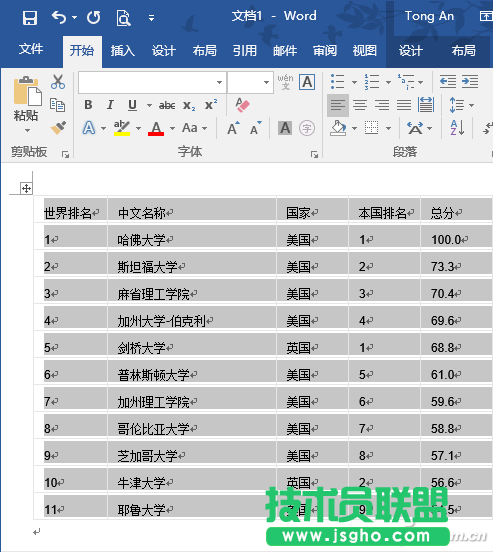Open the phonetic guide (wén) tool

pyautogui.click(x=286, y=82)
